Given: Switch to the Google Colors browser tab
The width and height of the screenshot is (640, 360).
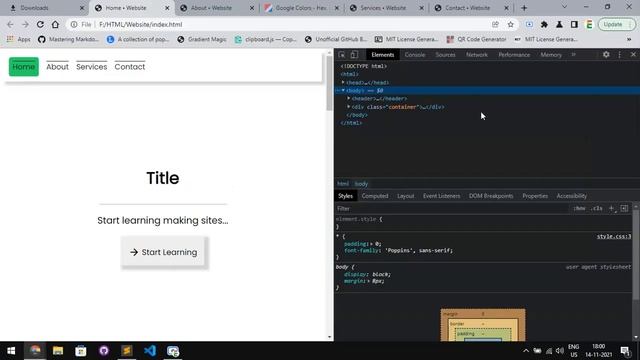Looking at the screenshot, I should (x=301, y=8).
